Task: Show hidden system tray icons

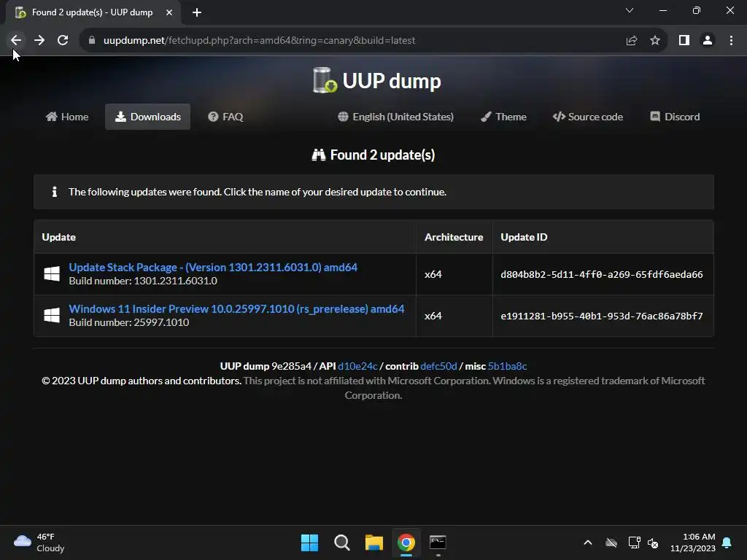Action: tap(588, 542)
